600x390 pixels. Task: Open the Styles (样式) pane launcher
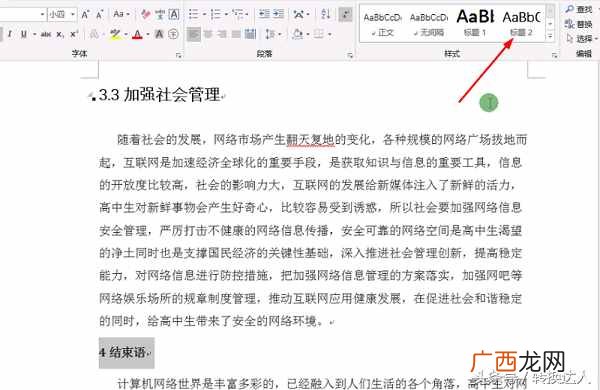554,55
